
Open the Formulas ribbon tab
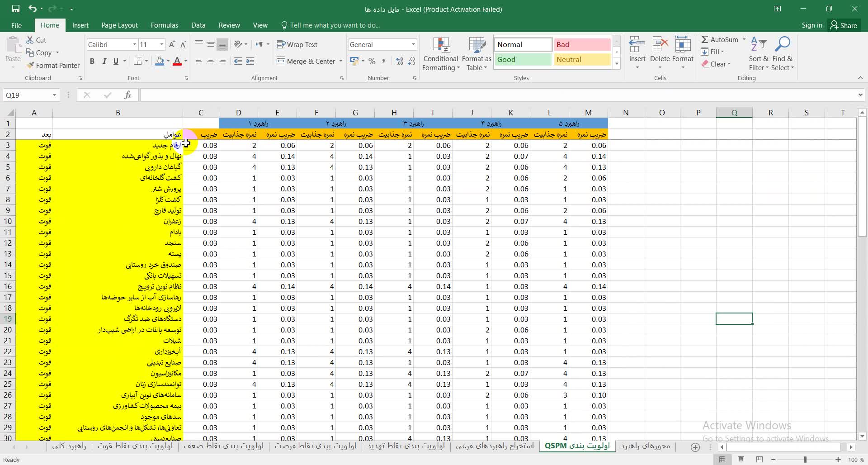[164, 25]
